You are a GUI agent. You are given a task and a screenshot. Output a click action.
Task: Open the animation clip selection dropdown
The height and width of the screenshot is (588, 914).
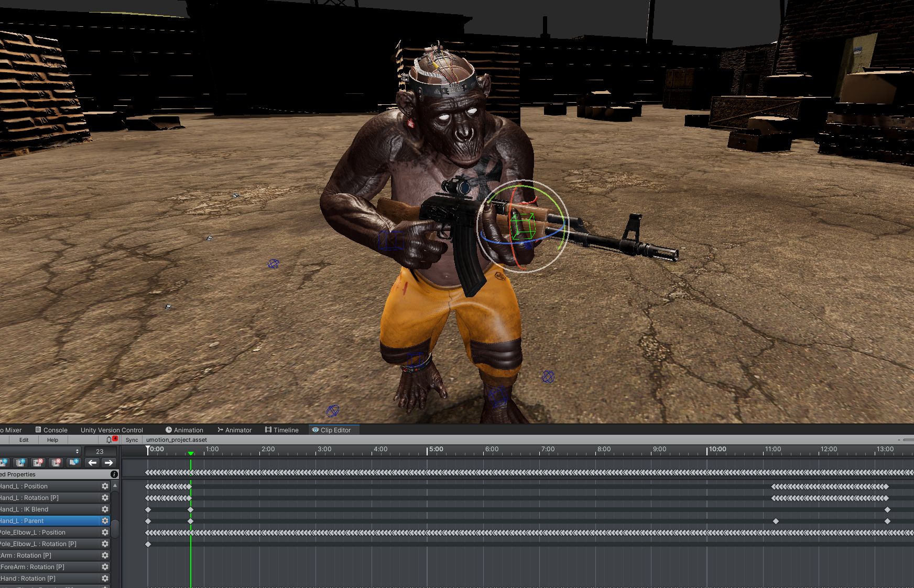[40, 451]
